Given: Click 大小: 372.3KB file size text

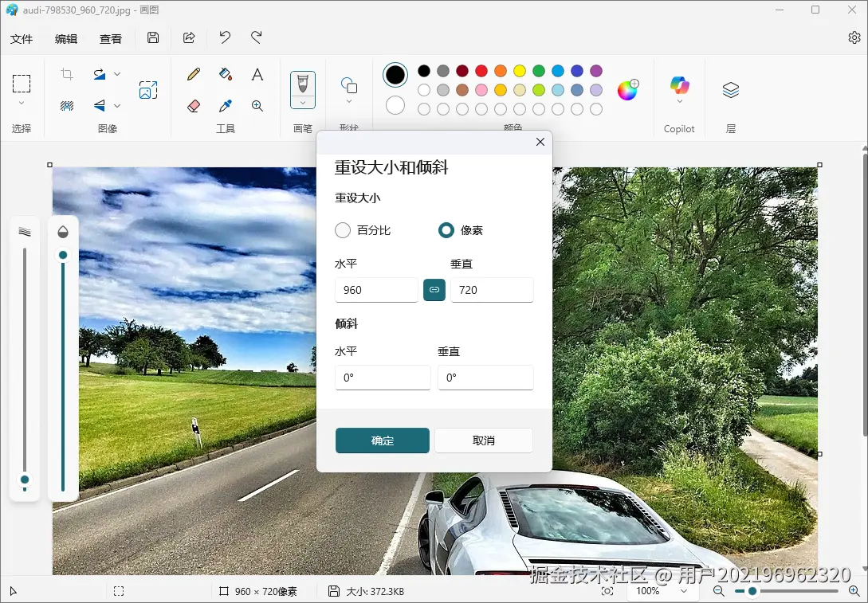Looking at the screenshot, I should 375,591.
